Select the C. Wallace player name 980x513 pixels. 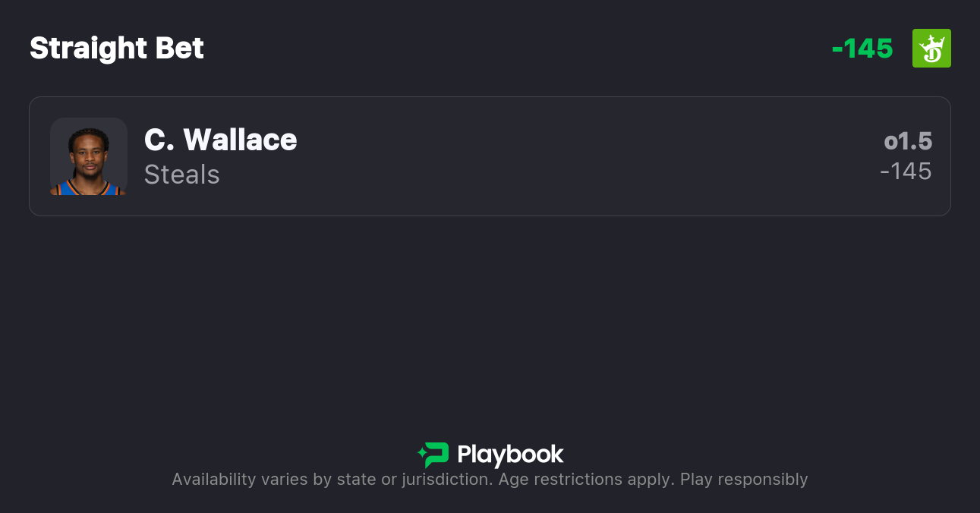(220, 140)
